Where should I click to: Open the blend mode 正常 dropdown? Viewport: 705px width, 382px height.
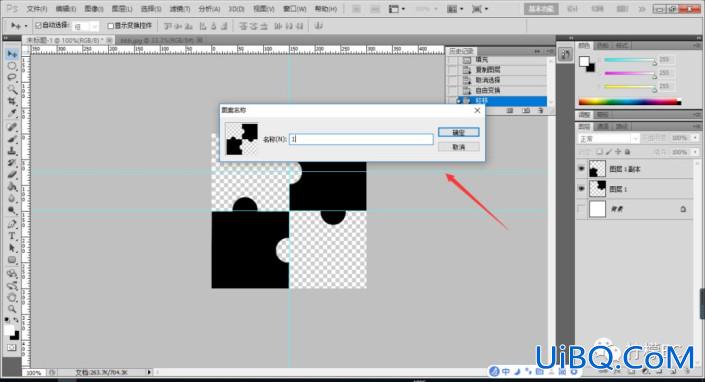[x=608, y=138]
